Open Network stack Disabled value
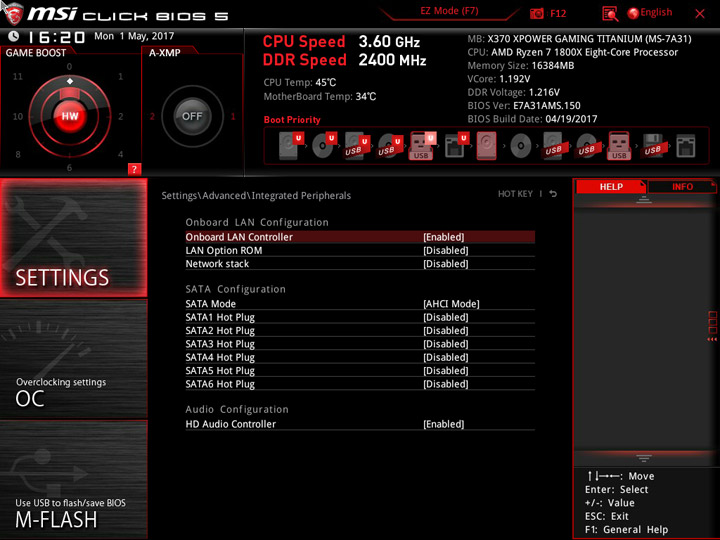 click(446, 264)
